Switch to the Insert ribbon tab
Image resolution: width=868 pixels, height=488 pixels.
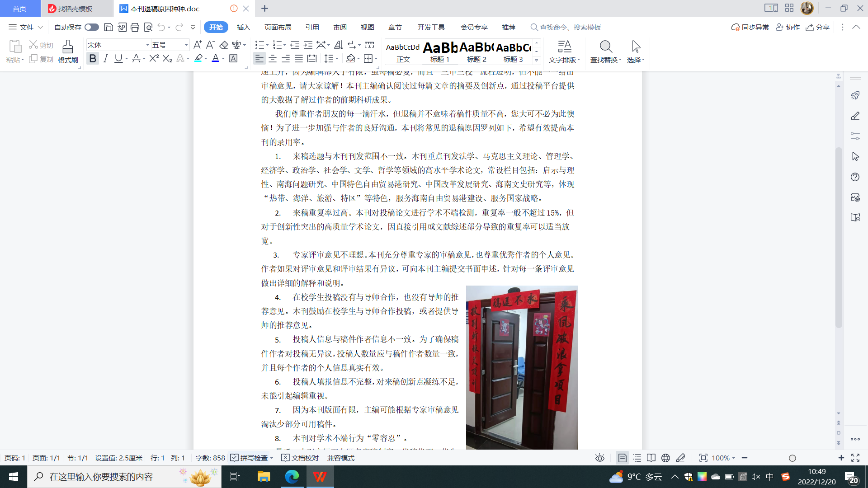pyautogui.click(x=243, y=27)
